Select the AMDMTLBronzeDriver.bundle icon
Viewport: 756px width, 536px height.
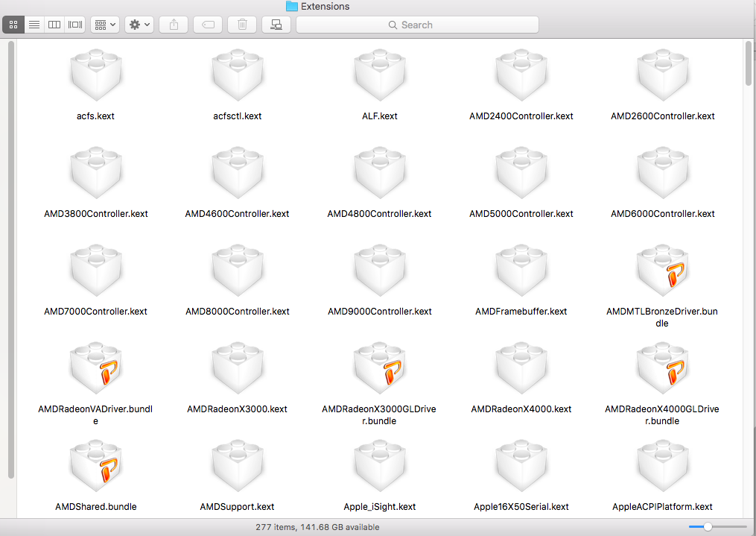pyautogui.click(x=663, y=270)
